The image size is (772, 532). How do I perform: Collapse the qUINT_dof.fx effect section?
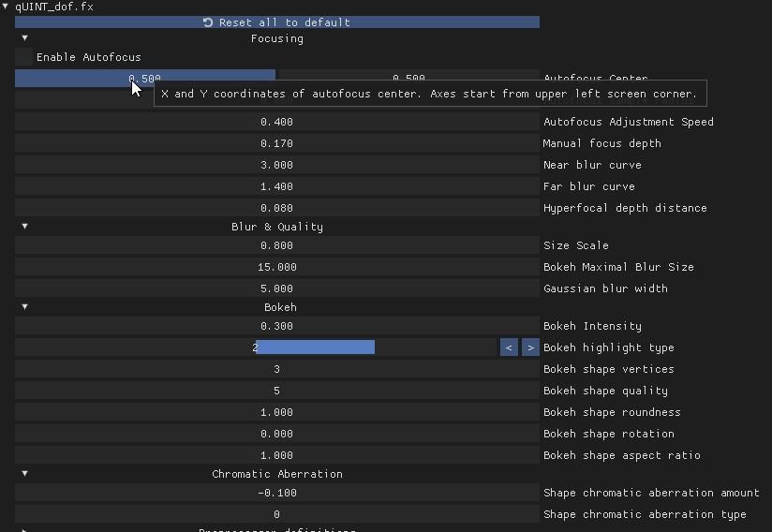tap(6, 7)
